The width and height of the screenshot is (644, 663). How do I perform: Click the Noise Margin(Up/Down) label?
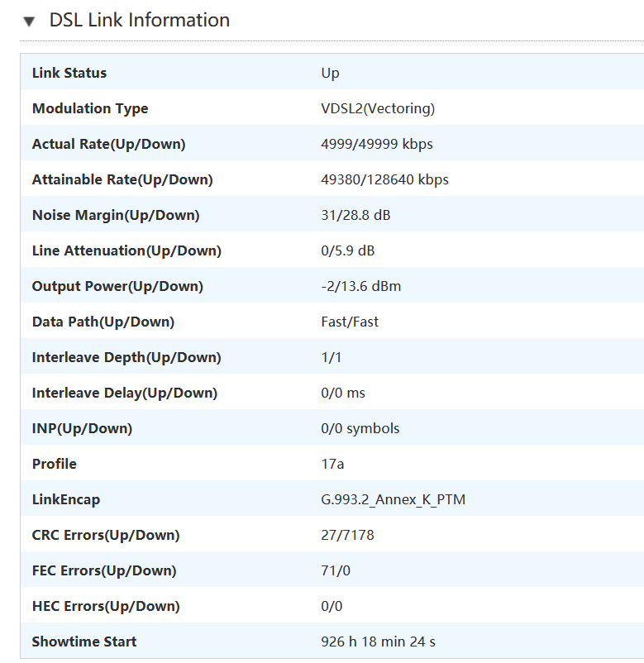pos(116,215)
